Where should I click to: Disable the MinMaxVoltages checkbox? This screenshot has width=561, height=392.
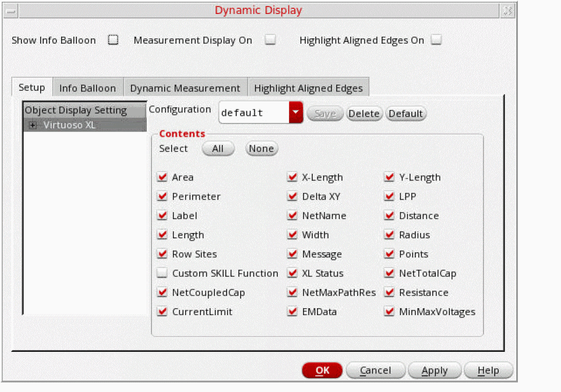[389, 312]
